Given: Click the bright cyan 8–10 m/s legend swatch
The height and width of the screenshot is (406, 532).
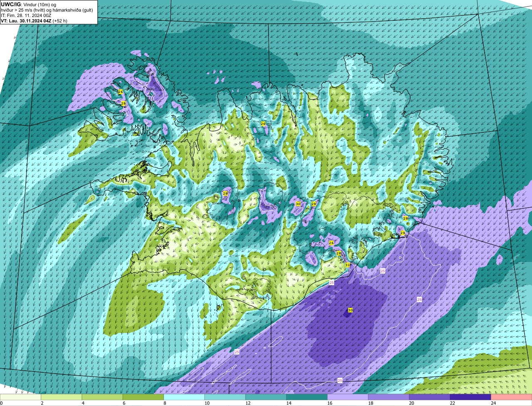Looking at the screenshot, I should [184, 397].
